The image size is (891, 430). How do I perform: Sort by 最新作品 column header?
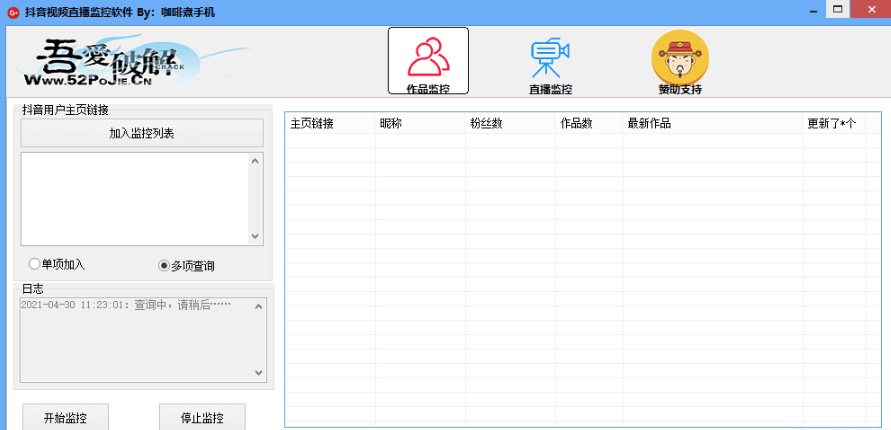713,123
